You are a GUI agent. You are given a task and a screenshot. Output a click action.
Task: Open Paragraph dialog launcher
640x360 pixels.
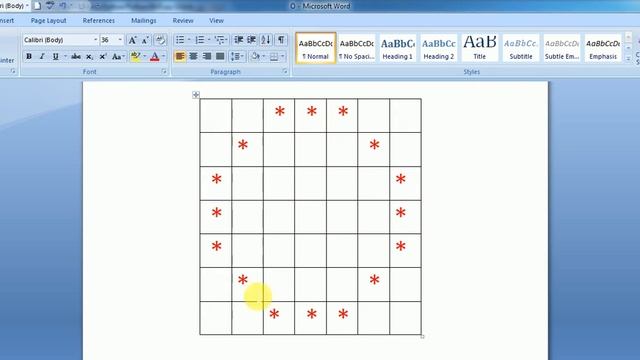pos(284,71)
